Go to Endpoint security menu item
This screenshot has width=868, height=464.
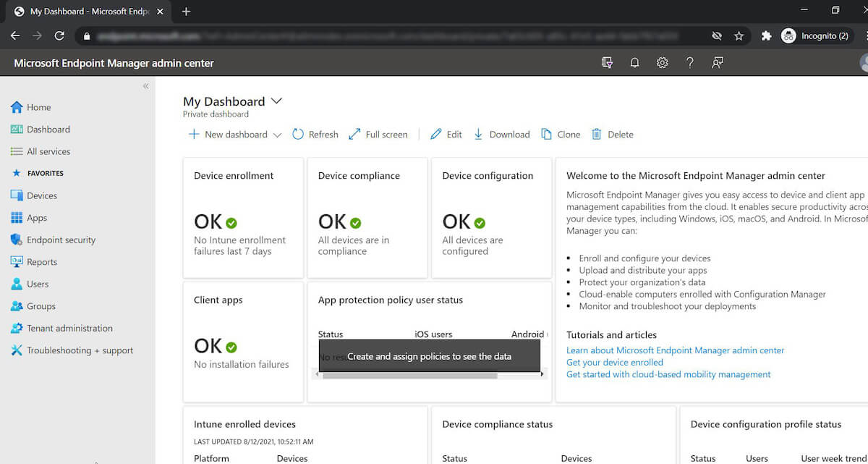pyautogui.click(x=61, y=240)
